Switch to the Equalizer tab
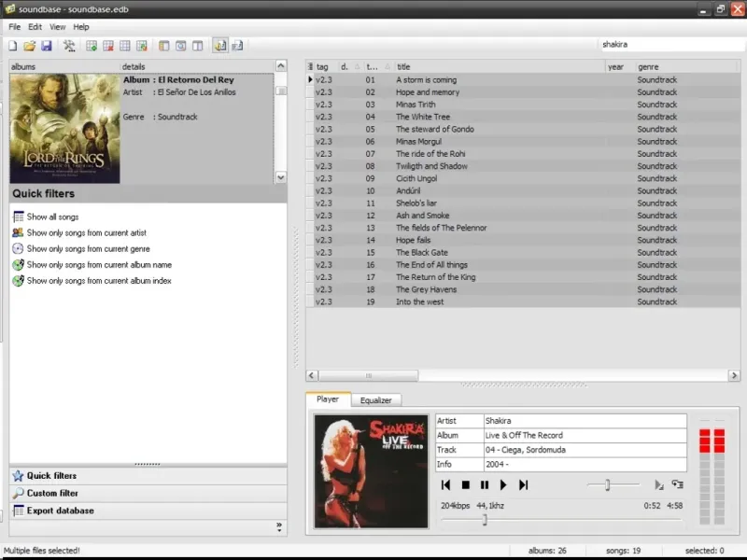The width and height of the screenshot is (747, 560). pos(376,400)
